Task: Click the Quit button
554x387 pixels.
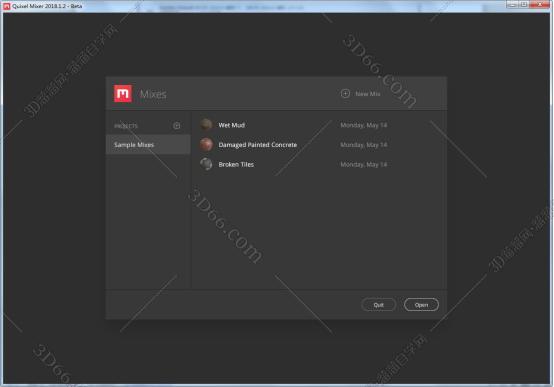Action: pyautogui.click(x=378, y=305)
